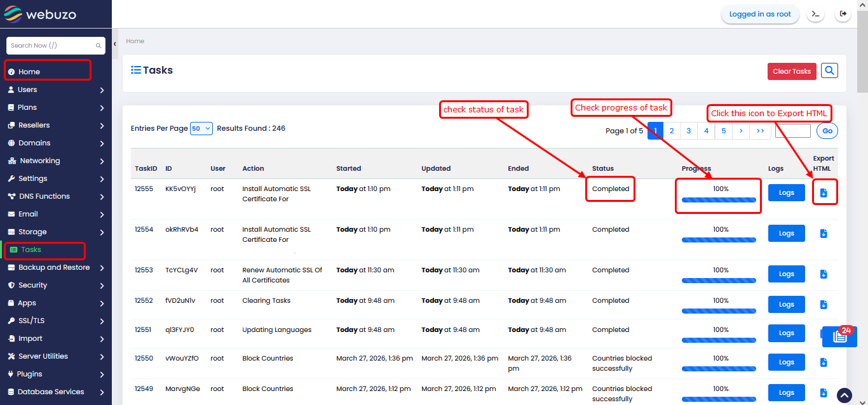Click the scroll-to-top arrow icon
The height and width of the screenshot is (405, 868).
(844, 395)
